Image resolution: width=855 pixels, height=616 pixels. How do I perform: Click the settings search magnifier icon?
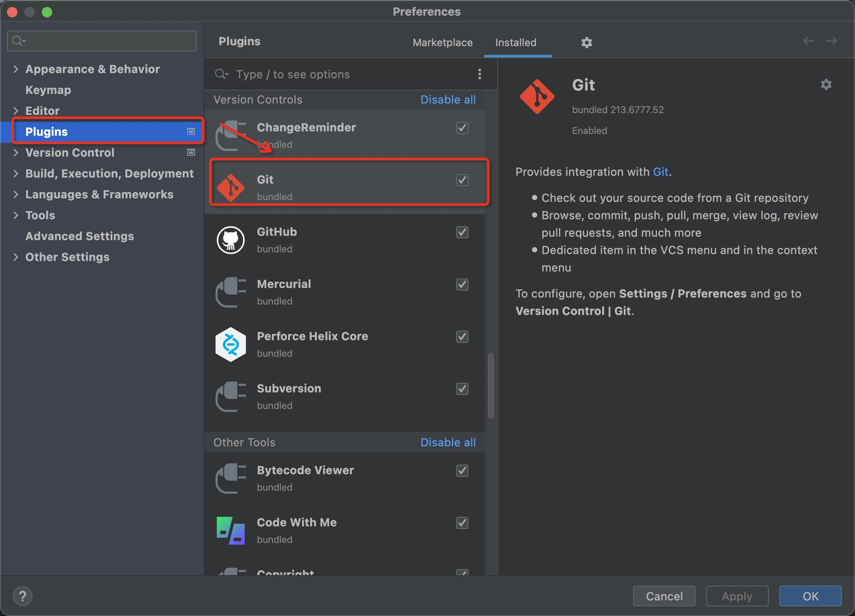19,41
